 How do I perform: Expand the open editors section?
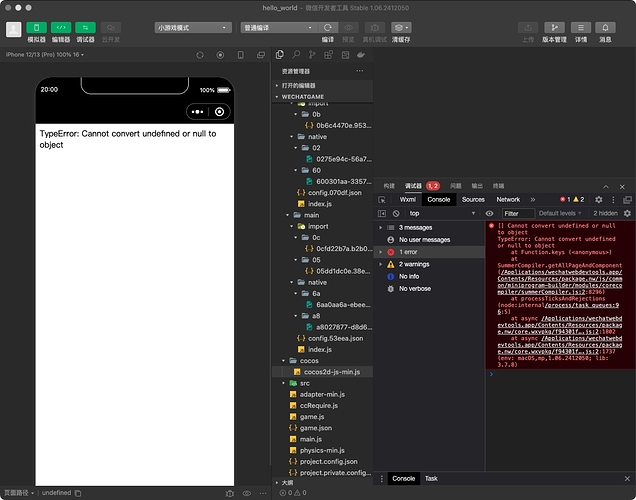[x=323, y=86]
